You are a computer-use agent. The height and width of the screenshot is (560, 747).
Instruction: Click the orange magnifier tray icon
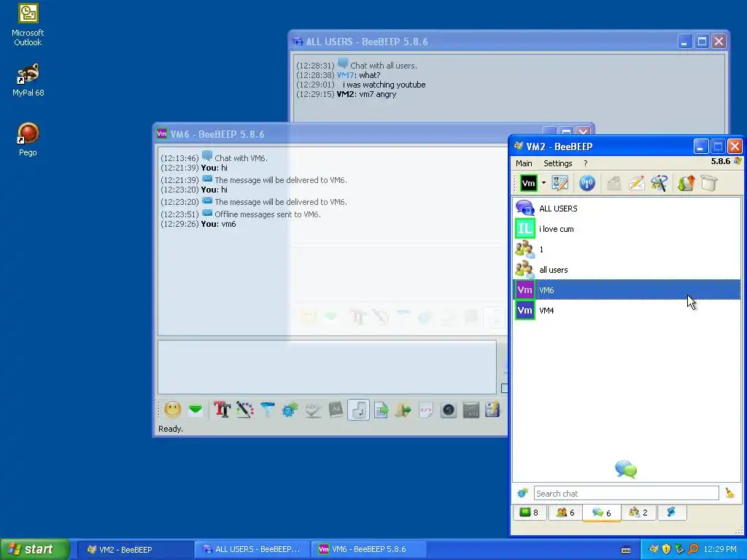click(693, 550)
